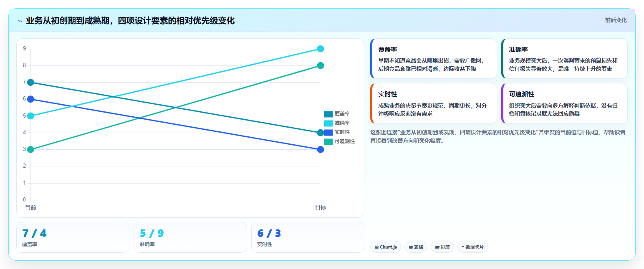
Task: Click the 表格 tag chip
Action: (416, 247)
